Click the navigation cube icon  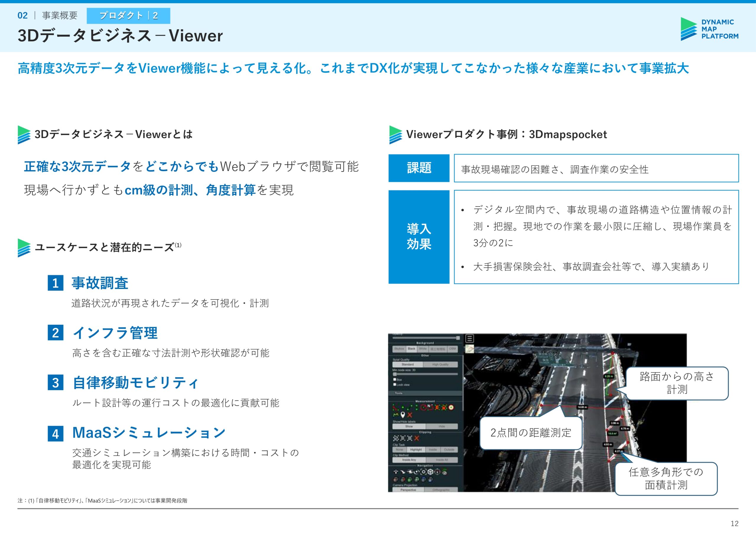pyautogui.click(x=430, y=472)
